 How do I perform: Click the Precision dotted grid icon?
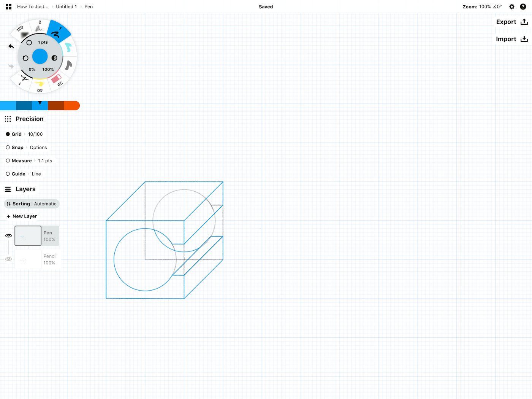8,119
